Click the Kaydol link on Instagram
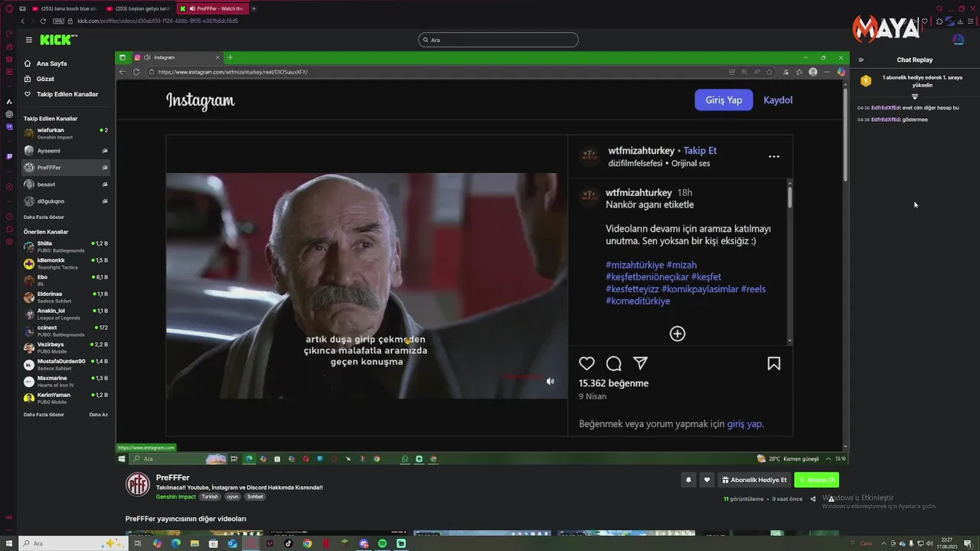Viewport: 980px width, 551px height. [x=778, y=100]
